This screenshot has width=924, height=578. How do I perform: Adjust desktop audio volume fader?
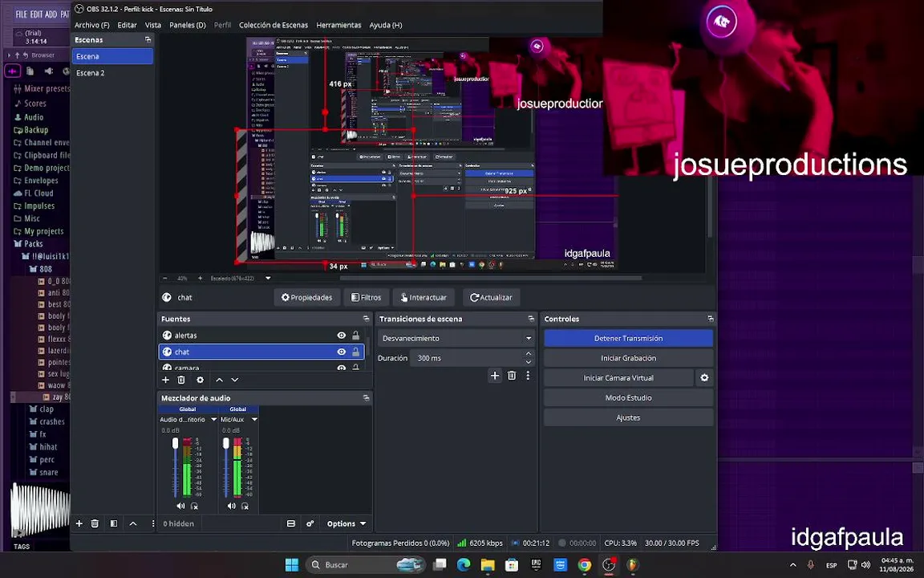[175, 443]
